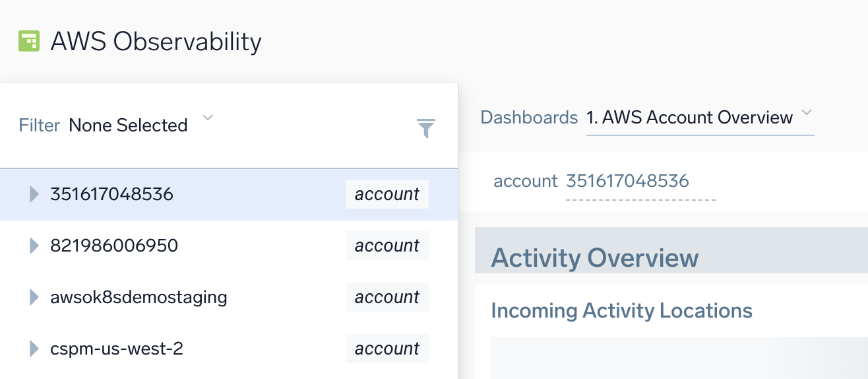868x379 pixels.
Task: Click the Incoming Activity Locations panel title
Action: tap(621, 310)
